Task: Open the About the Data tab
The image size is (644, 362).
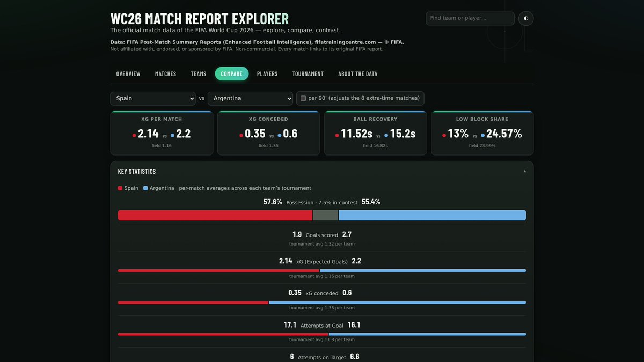Action: 357,74
